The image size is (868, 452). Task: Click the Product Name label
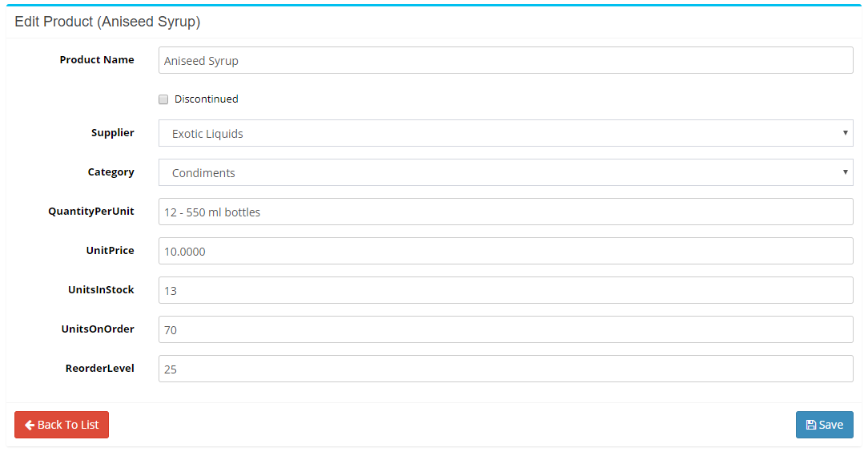[97, 59]
